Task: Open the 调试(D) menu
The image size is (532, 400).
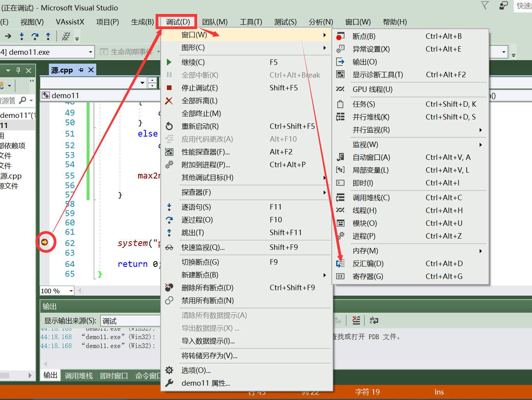Action: tap(177, 22)
